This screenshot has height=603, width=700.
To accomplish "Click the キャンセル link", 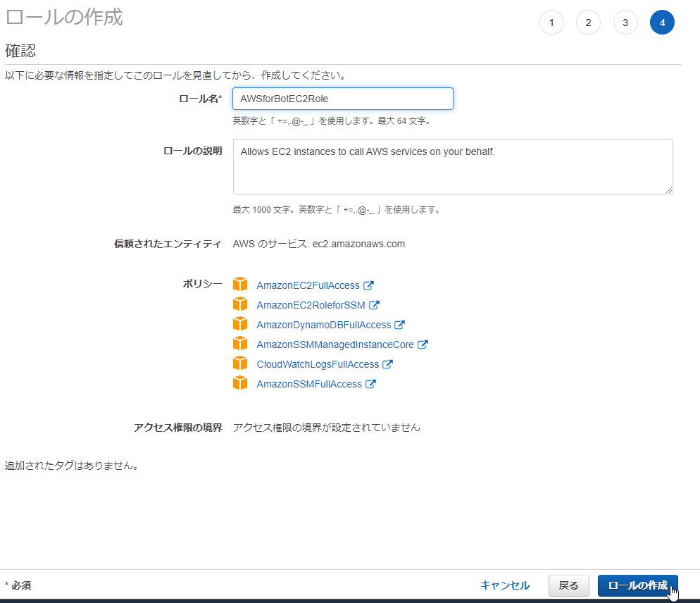I will pos(505,585).
